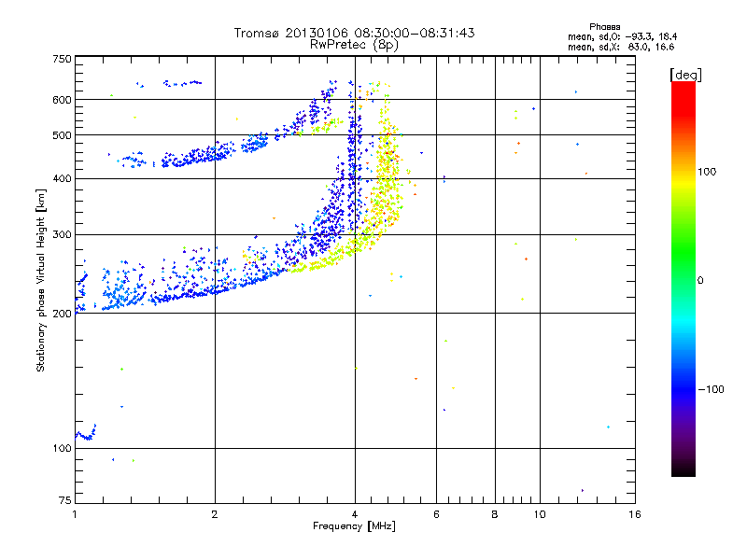Click the y-axis tick label '75'
This screenshot has height=560, width=747.
[x=65, y=500]
